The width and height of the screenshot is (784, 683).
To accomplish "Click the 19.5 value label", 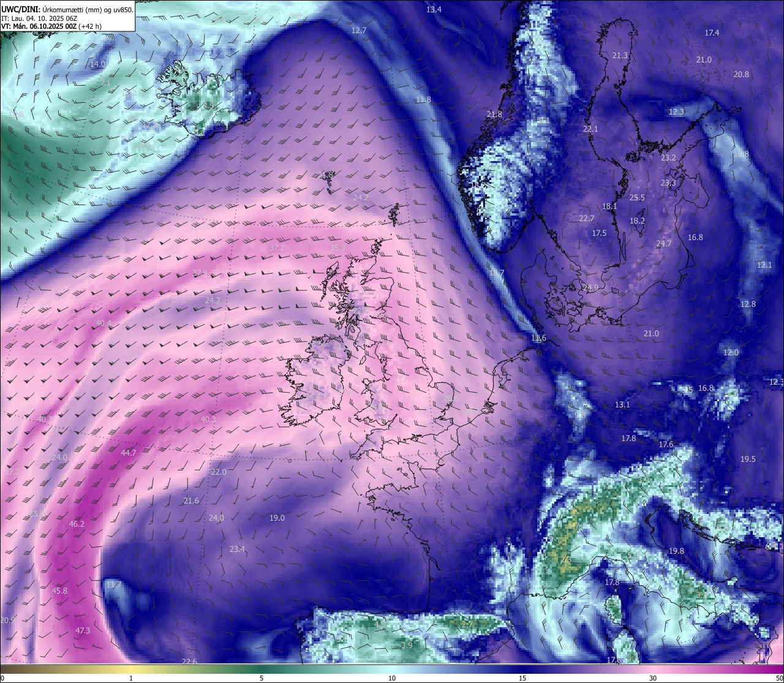I will pyautogui.click(x=748, y=459).
